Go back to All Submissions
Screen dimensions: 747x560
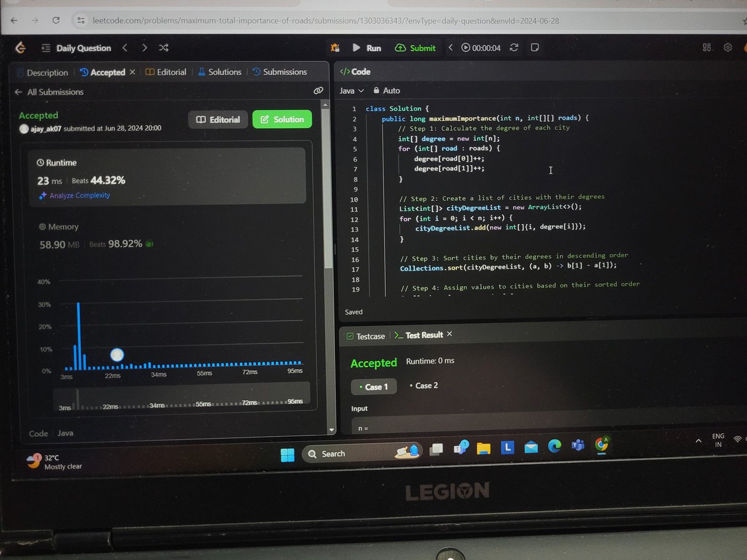click(49, 92)
